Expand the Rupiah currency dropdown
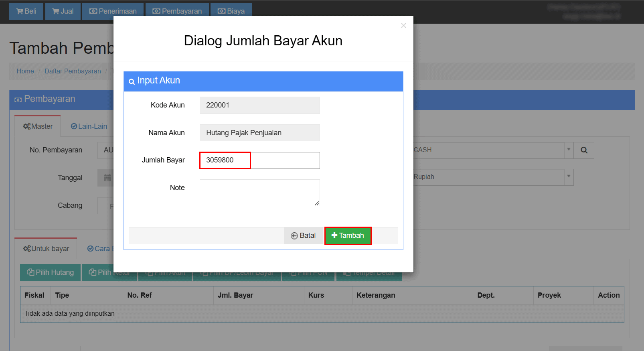The image size is (644, 351). coord(568,177)
